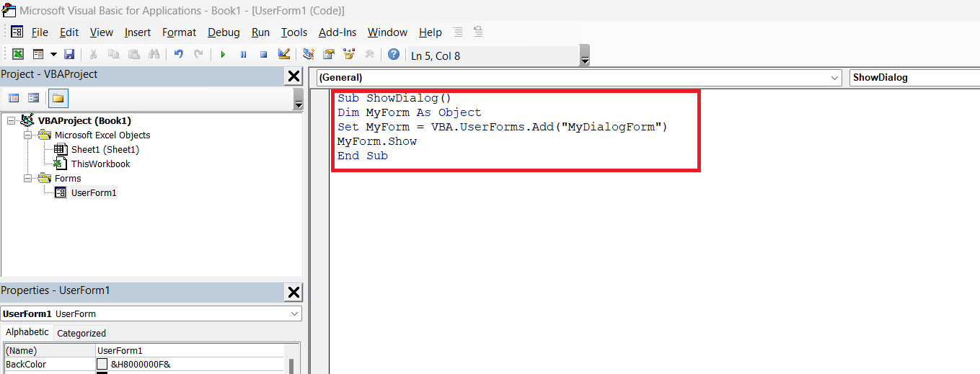Switch to the Categorized properties tab
The width and height of the screenshot is (980, 374).
81,333
